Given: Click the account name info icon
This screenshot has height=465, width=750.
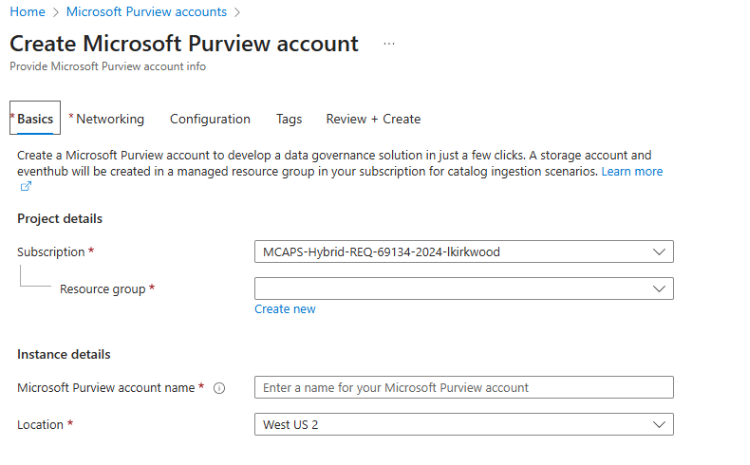Looking at the screenshot, I should [219, 388].
